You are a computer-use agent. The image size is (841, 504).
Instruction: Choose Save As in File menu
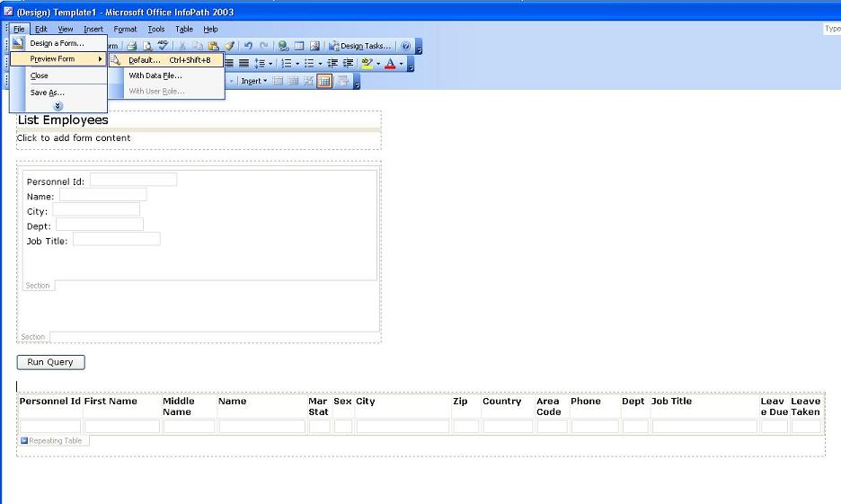[x=58, y=93]
